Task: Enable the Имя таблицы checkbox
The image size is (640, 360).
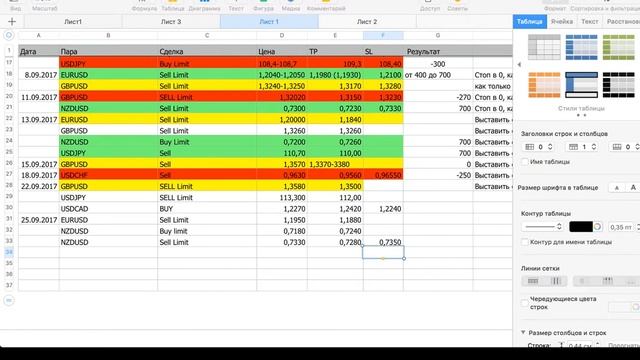Action: (x=525, y=162)
